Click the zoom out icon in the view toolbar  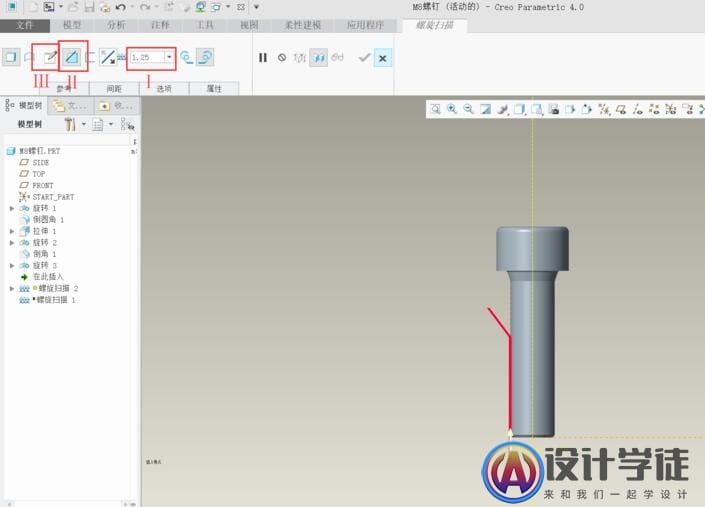468,109
